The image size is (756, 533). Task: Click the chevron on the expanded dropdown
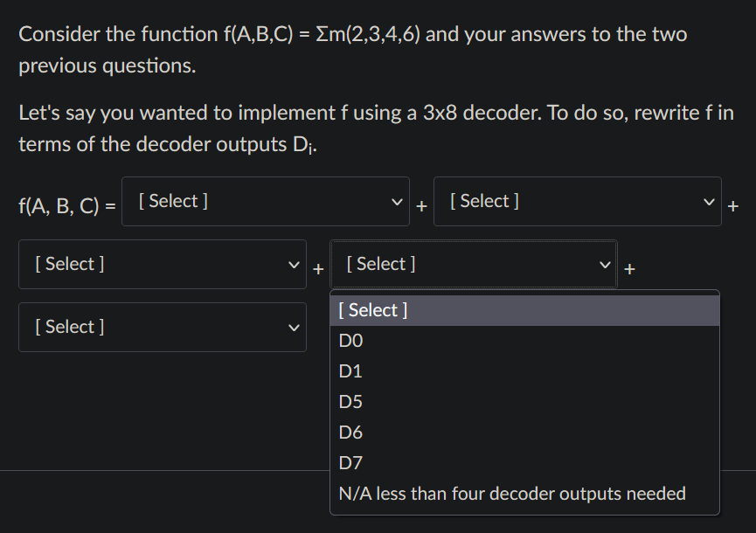click(x=606, y=264)
